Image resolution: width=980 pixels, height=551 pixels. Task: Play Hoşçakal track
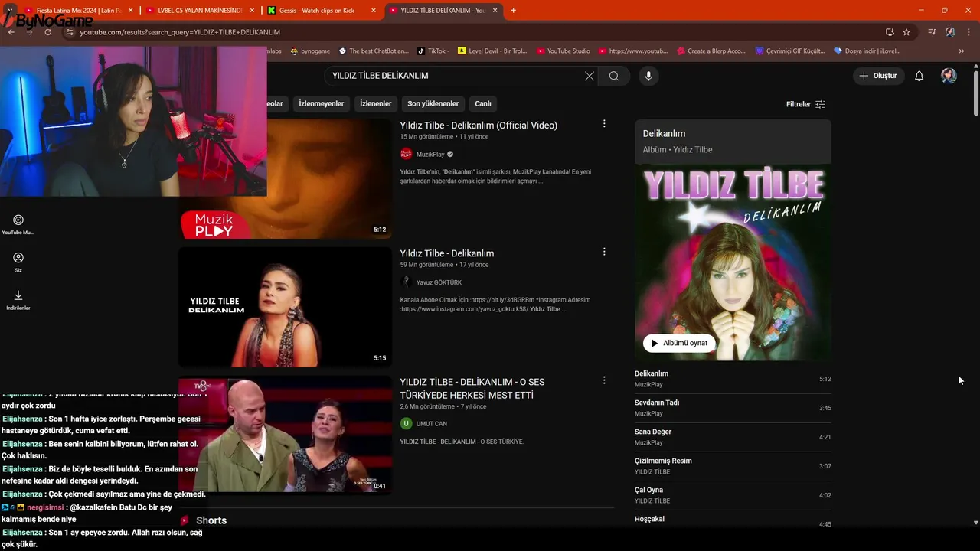point(733,522)
